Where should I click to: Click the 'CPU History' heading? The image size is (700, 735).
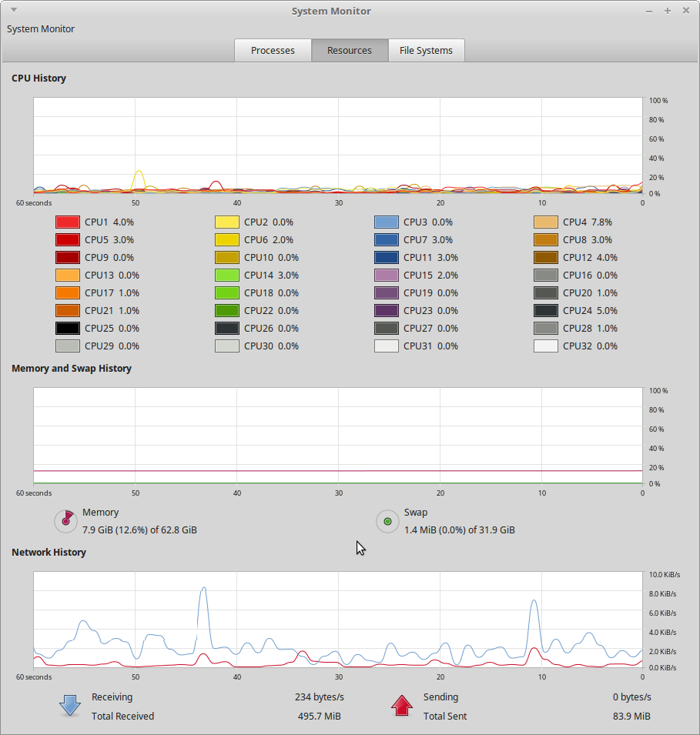[x=39, y=79]
